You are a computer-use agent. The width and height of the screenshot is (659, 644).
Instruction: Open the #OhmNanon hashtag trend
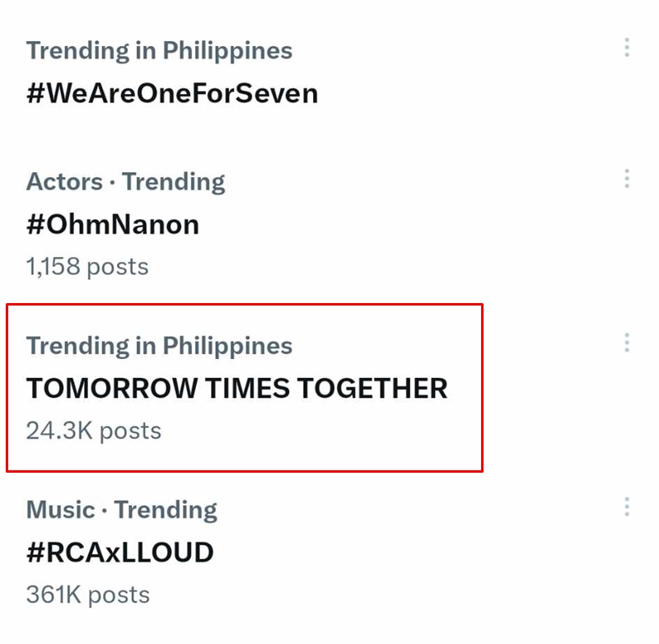point(113,224)
